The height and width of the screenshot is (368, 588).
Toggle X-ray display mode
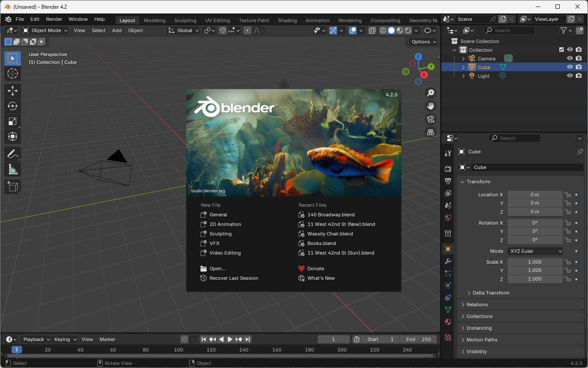pos(372,30)
